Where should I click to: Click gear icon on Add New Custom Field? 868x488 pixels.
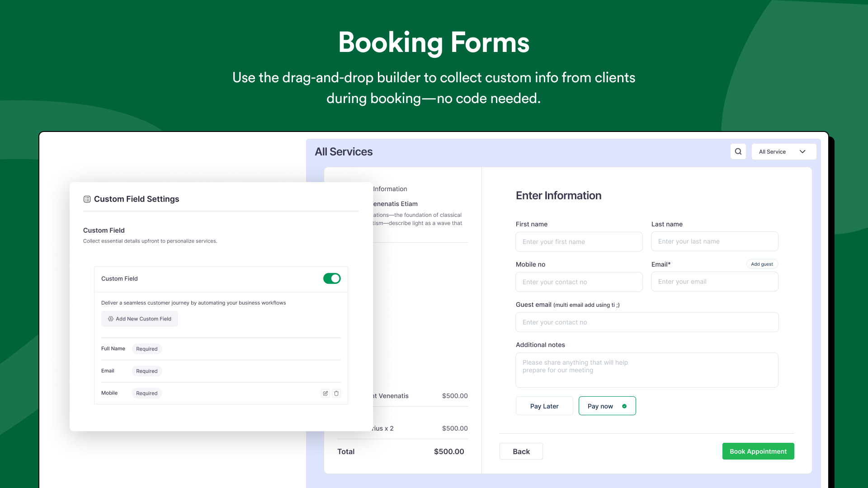point(111,319)
